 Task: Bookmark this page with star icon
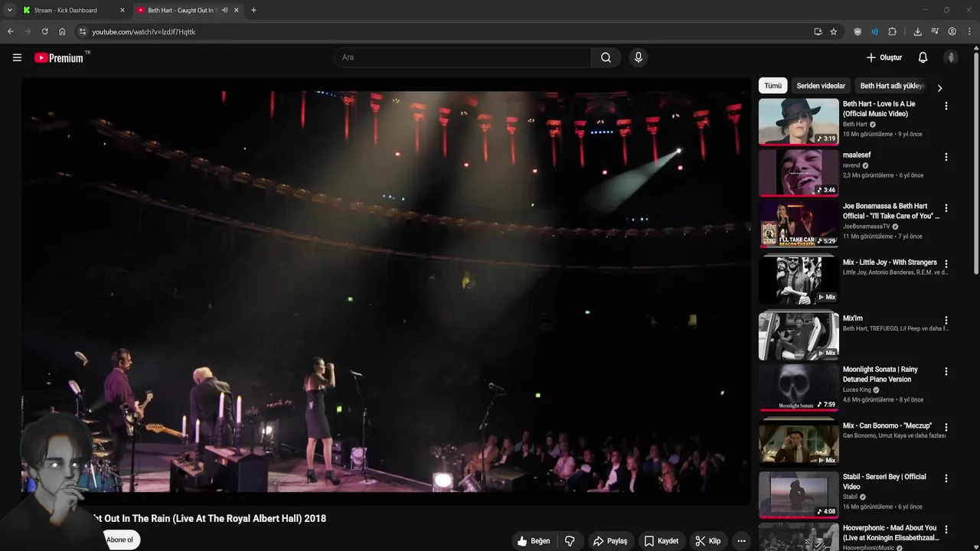(834, 31)
